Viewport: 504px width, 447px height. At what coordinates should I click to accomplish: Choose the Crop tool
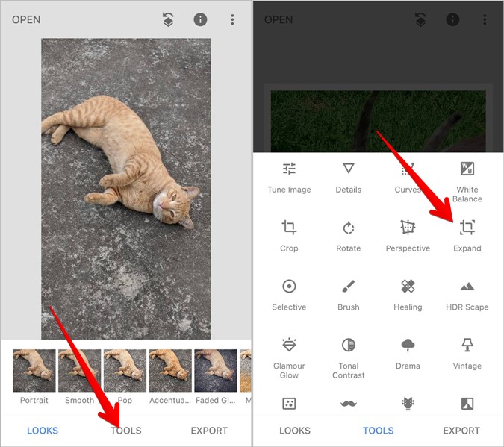coord(289,237)
